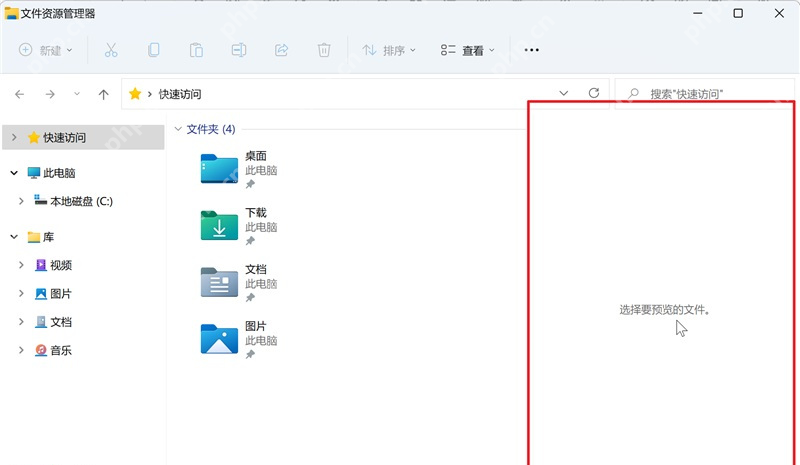Open the 新建 (New) menu
Viewport: 800px width, 465px height.
45,50
